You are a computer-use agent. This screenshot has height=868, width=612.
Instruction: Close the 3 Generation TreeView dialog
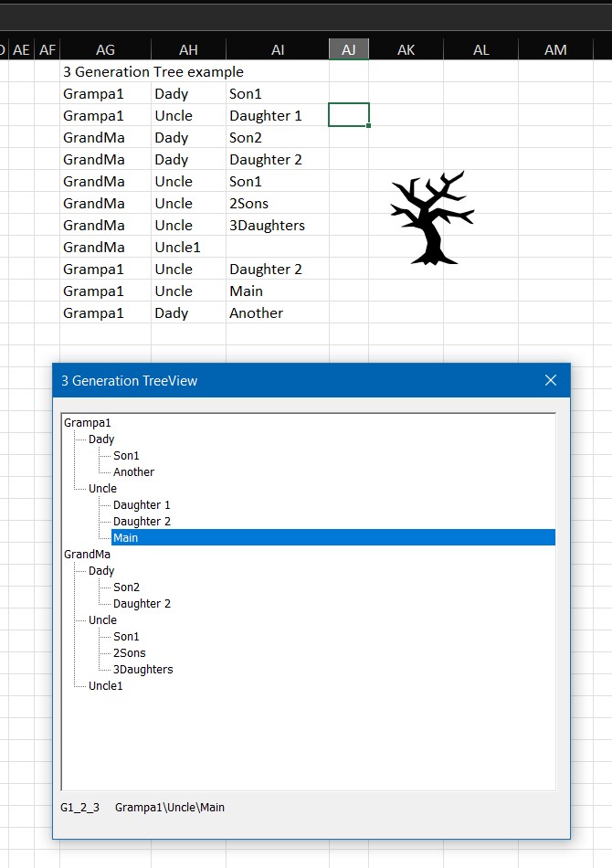pos(551,380)
